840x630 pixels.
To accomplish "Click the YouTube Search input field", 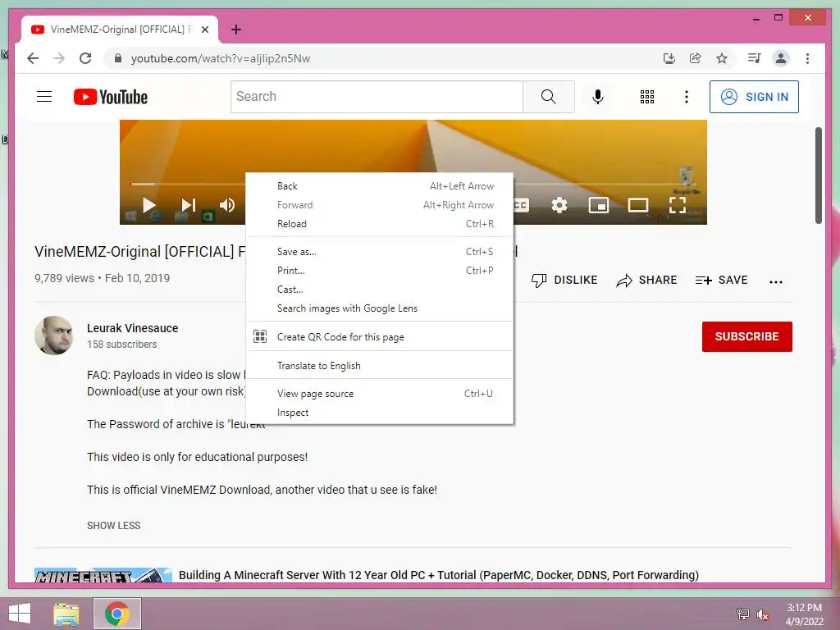I will pyautogui.click(x=377, y=97).
